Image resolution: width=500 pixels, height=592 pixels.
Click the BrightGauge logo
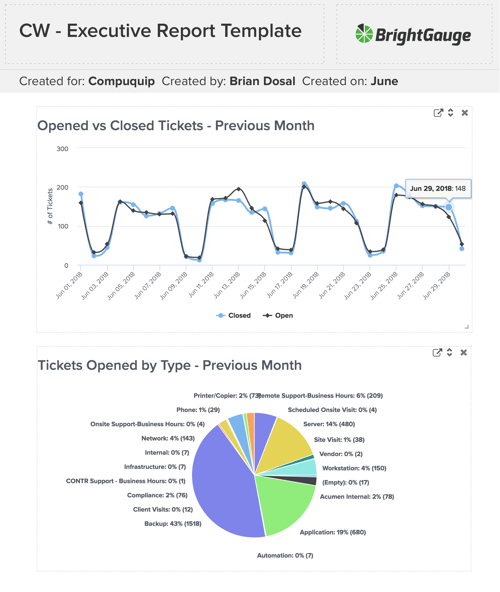pyautogui.click(x=413, y=35)
